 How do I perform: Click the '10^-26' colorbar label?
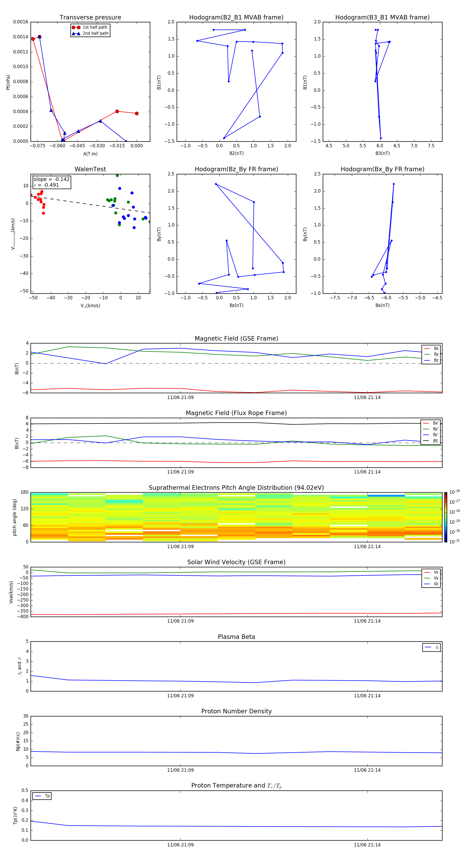tap(455, 492)
